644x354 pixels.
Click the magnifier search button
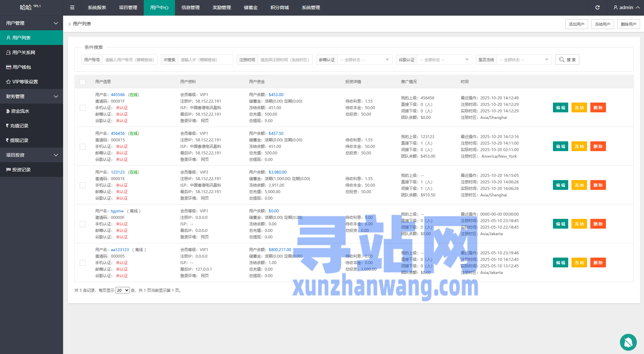(x=567, y=60)
